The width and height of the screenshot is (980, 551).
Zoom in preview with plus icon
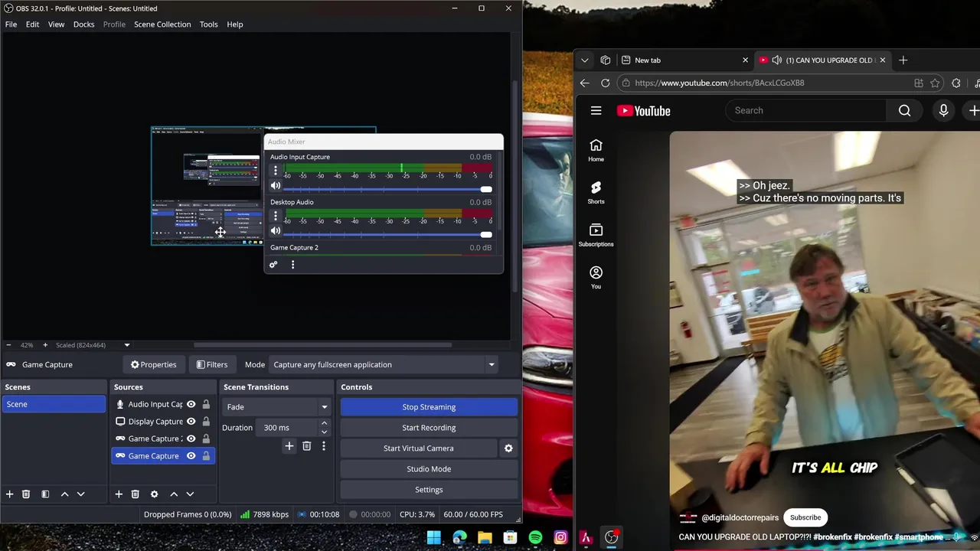click(44, 345)
